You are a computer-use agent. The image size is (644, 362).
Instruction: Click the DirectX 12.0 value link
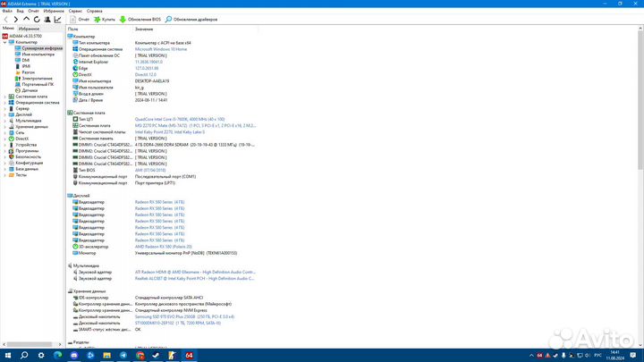[146, 75]
